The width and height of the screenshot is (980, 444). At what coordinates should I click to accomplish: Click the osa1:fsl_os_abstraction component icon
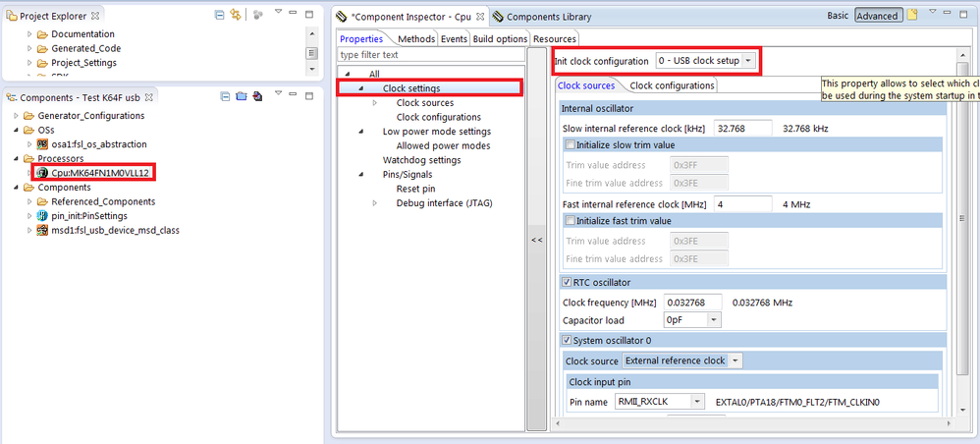[x=42, y=144]
